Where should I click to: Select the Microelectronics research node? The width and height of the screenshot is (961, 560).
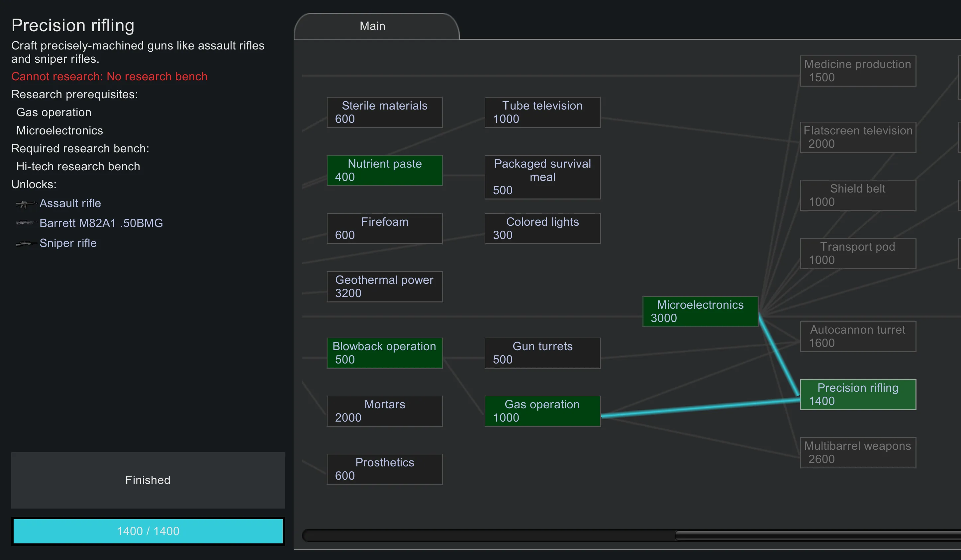tap(700, 311)
